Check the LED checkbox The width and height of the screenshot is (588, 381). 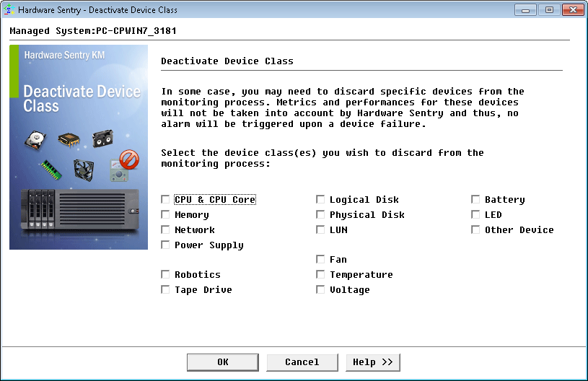point(475,214)
